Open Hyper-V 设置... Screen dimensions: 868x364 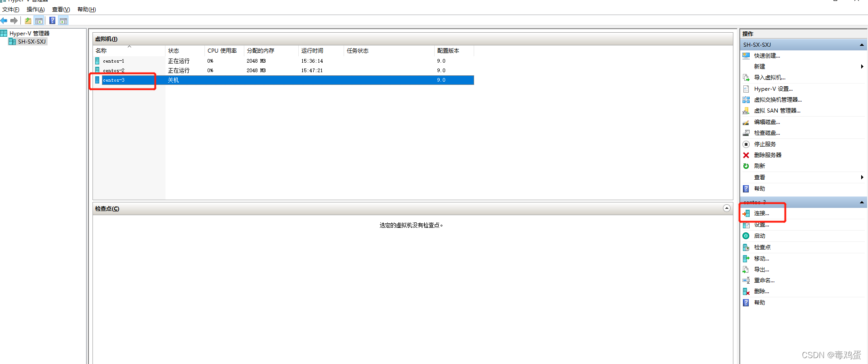[x=773, y=89]
